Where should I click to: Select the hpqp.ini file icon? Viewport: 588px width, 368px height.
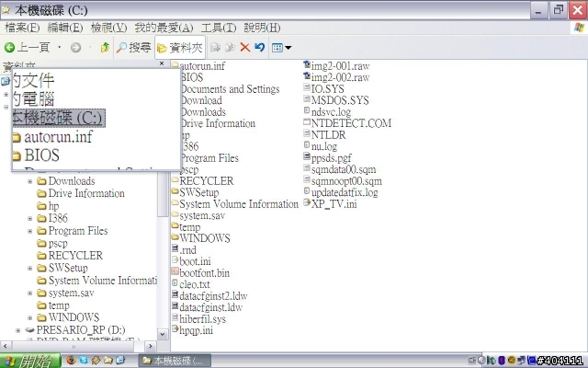175,329
